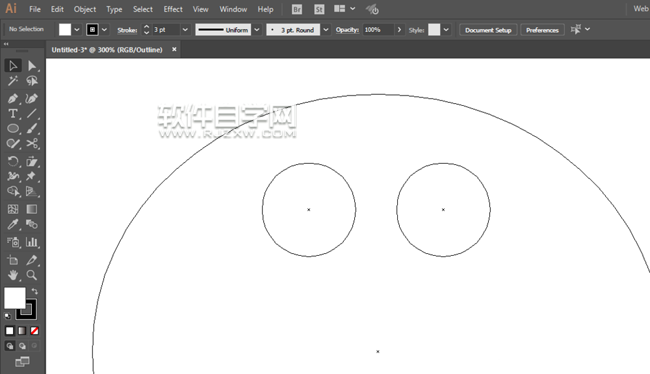Screen dimensions: 650x374
Task: Select the Pen tool
Action: click(x=12, y=99)
